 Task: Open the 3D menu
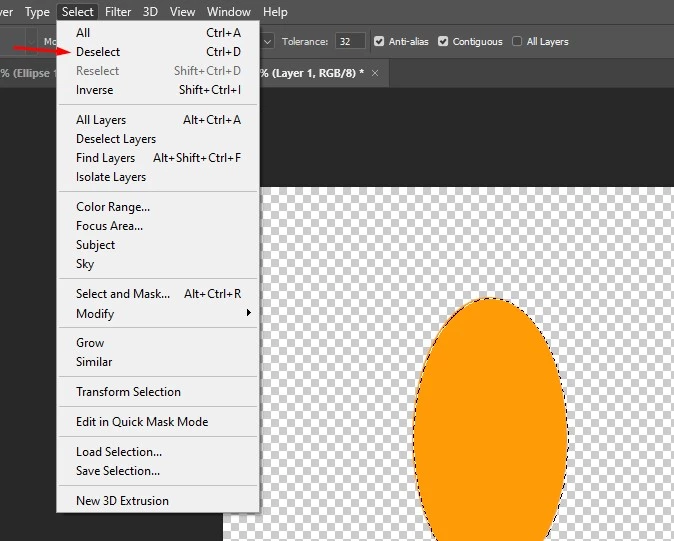(x=150, y=12)
